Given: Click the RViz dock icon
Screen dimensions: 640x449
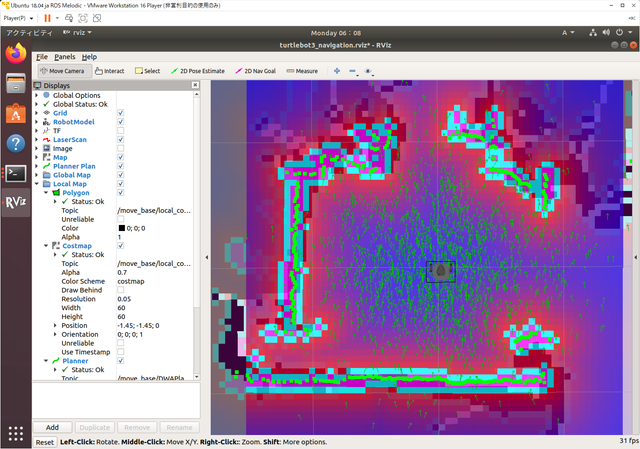Looking at the screenshot, I should (16, 202).
